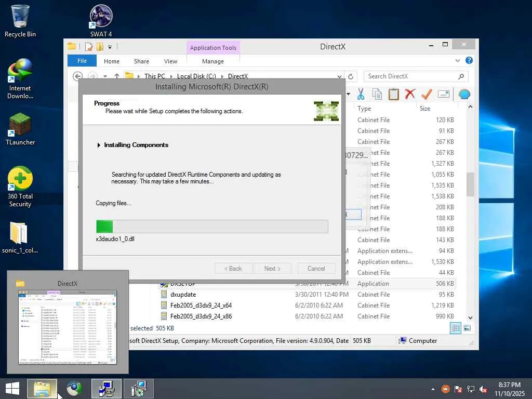Viewport: 532px width, 399px height.
Task: Open the recent locations dropdown arrow
Action: [x=105, y=76]
